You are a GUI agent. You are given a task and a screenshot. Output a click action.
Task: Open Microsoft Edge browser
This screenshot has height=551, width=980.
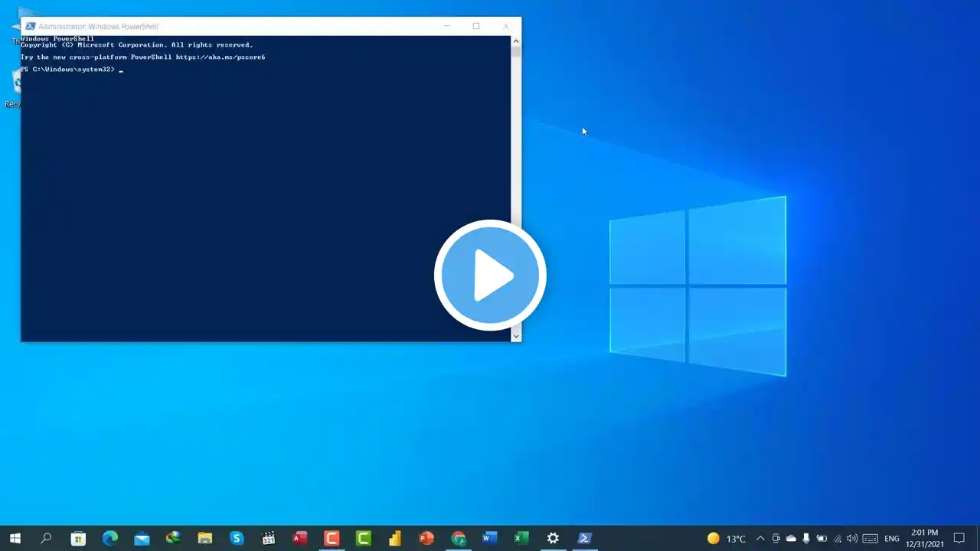[110, 538]
